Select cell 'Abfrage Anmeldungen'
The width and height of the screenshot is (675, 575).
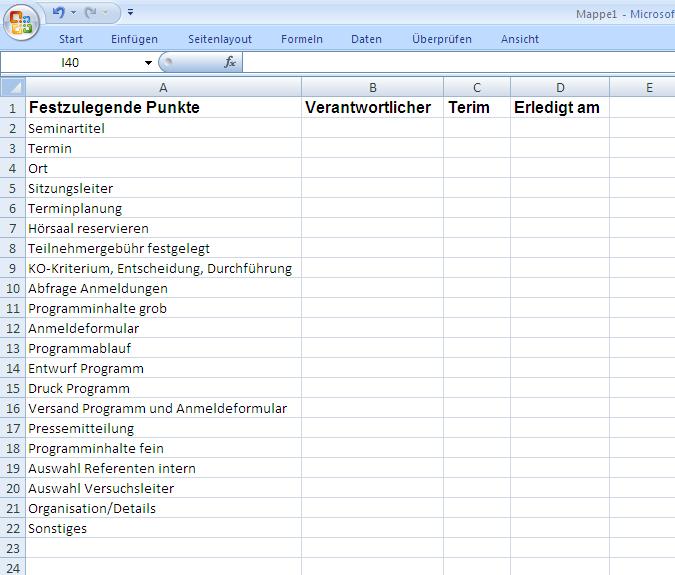[x=163, y=288]
